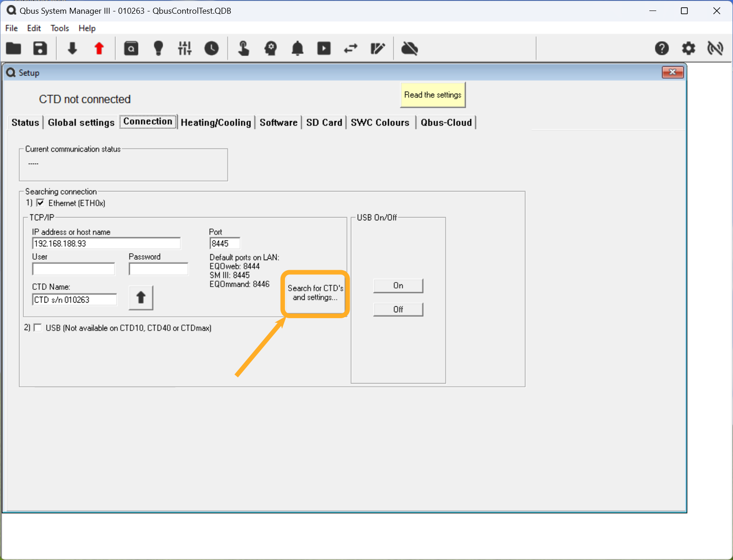Click the 'CTD not connected' status text
733x560 pixels.
click(85, 99)
